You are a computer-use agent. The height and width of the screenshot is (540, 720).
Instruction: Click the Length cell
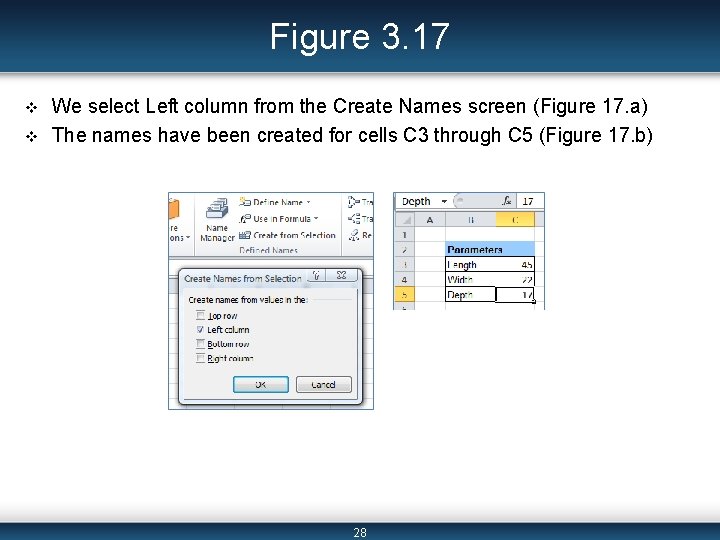[x=471, y=264]
